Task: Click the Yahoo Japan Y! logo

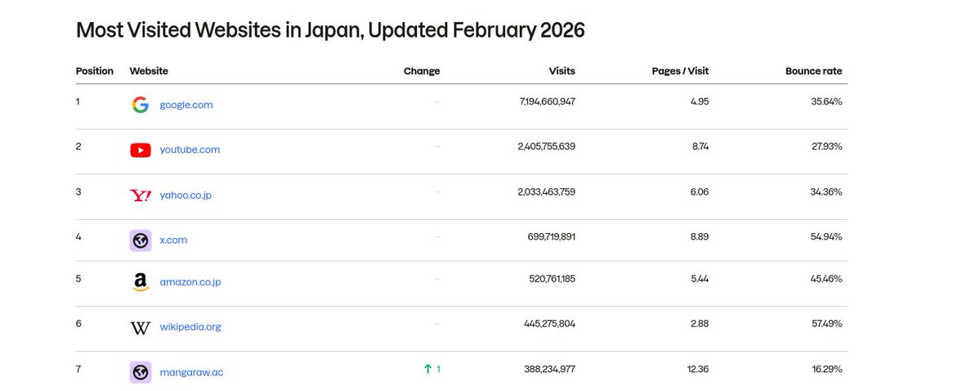Action: [141, 195]
